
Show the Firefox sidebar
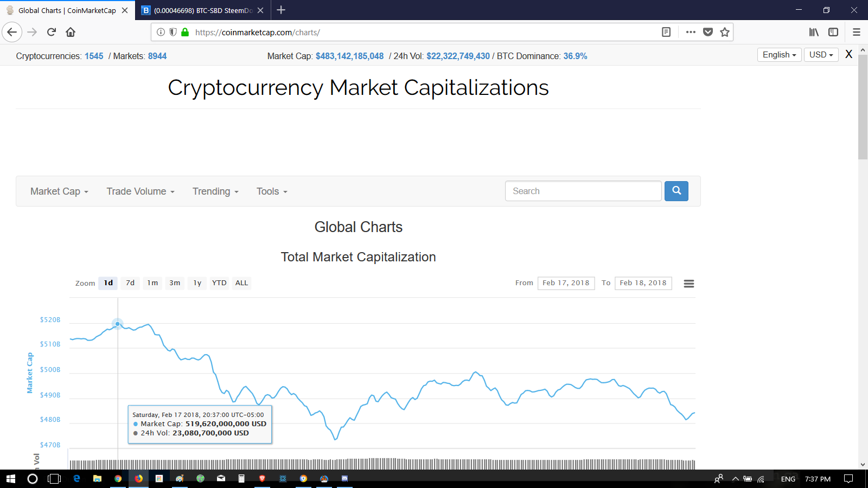(833, 33)
